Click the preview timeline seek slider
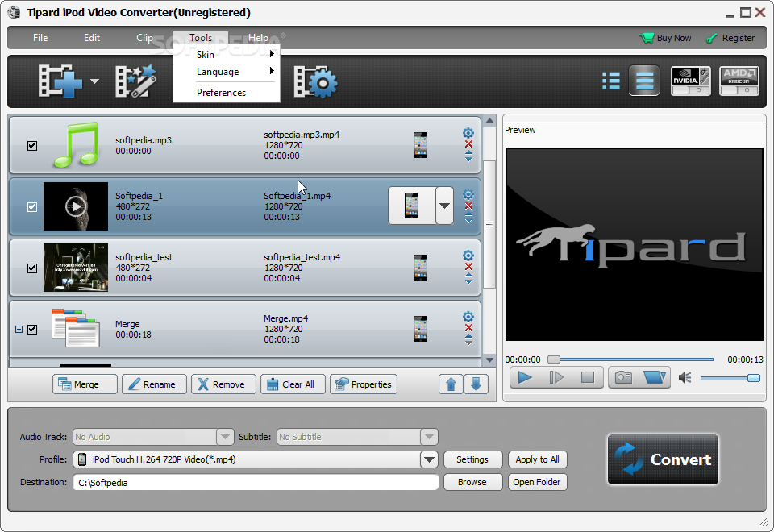774x532 pixels. (x=630, y=360)
